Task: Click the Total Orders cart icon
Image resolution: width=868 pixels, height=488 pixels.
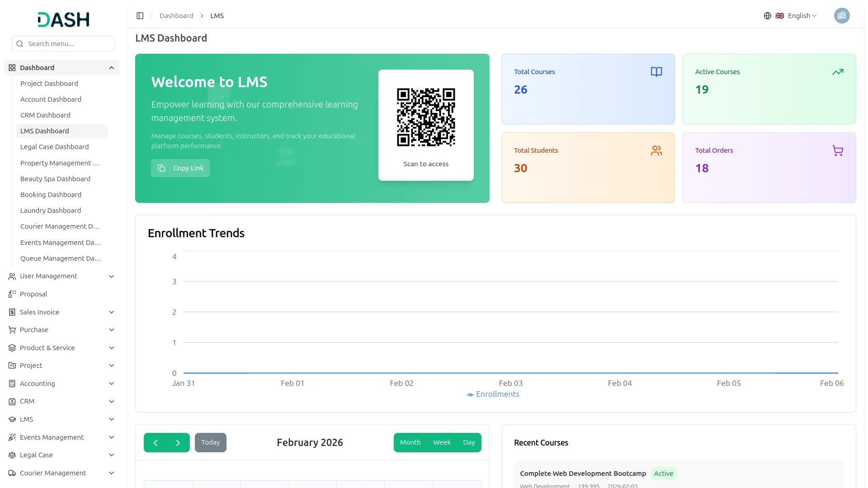Action: click(x=837, y=150)
